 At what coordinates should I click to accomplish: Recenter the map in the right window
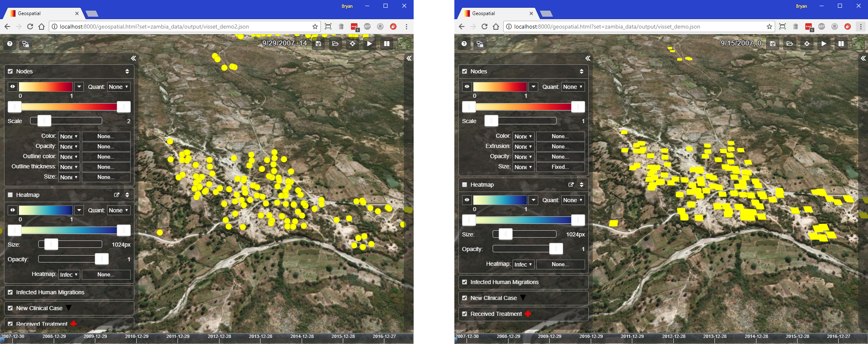807,44
